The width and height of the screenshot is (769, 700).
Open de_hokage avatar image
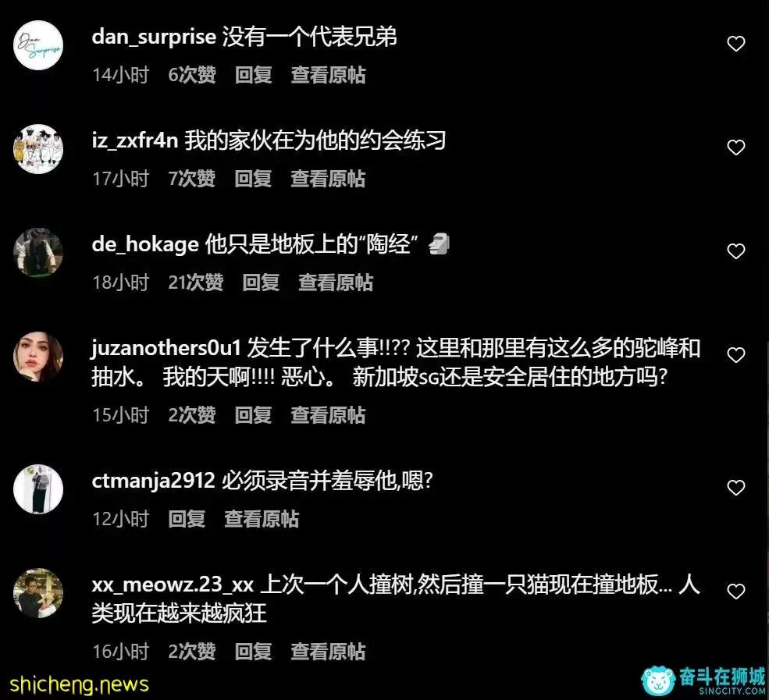click(x=38, y=252)
